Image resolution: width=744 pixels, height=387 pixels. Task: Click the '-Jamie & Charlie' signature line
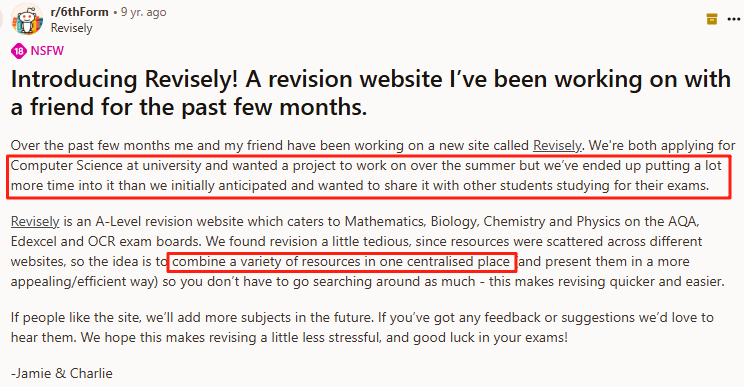click(x=62, y=373)
